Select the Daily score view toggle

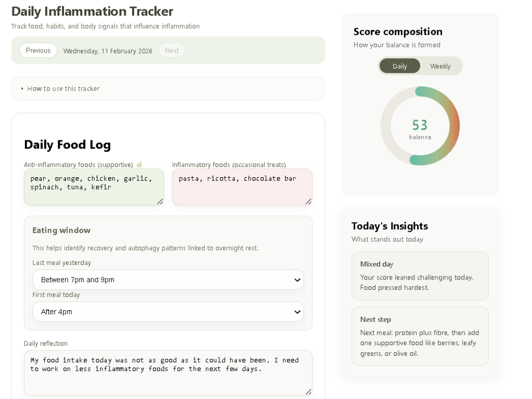399,66
